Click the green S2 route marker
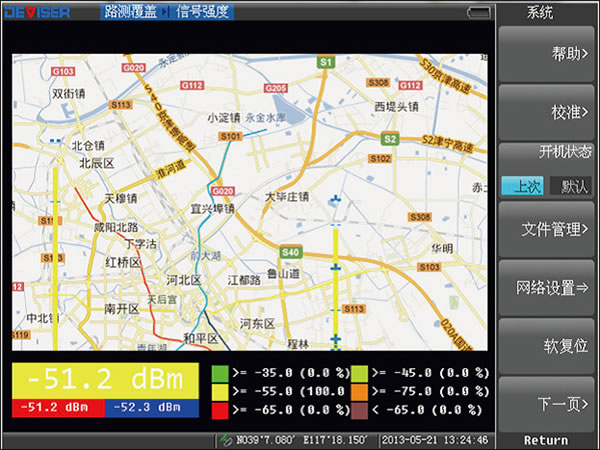 pos(391,139)
